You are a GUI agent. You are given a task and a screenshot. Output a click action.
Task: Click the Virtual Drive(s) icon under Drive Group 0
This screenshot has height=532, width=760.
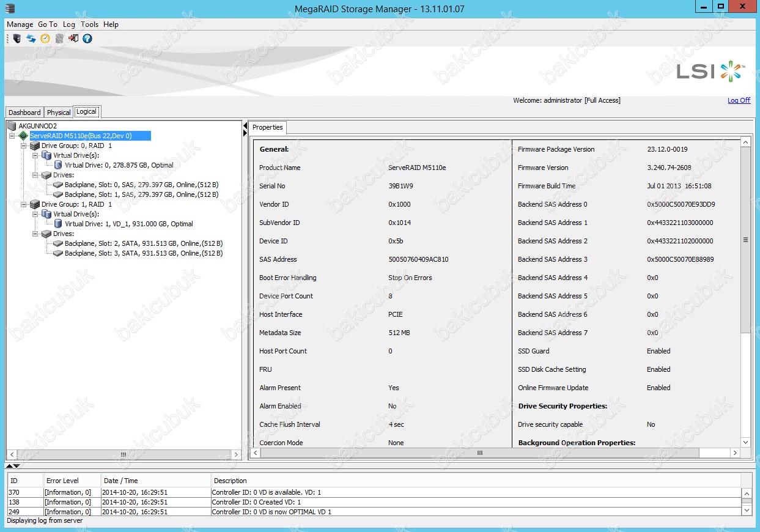[x=46, y=155]
